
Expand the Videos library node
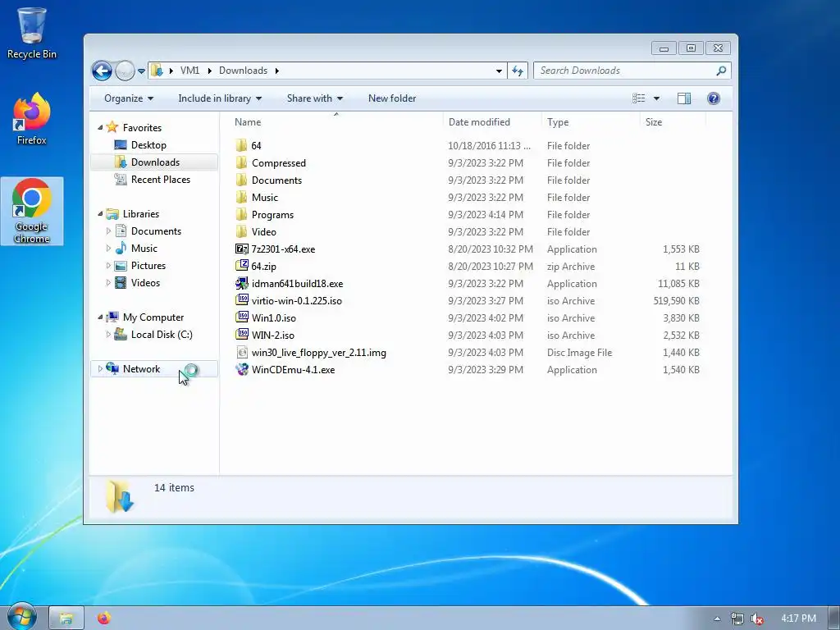[108, 283]
